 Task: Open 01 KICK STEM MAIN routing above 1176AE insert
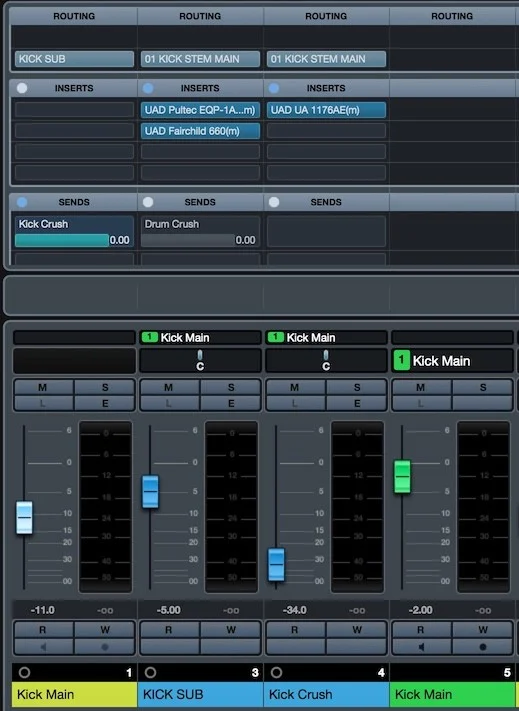[x=326, y=59]
